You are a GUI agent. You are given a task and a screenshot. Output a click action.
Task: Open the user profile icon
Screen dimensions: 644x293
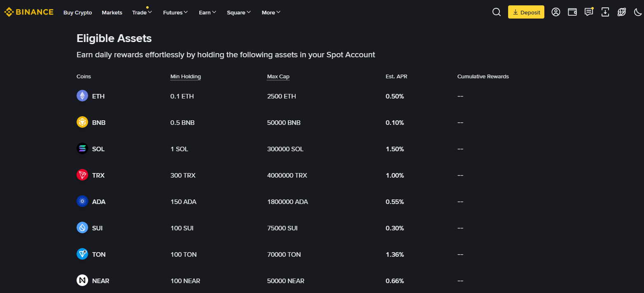point(556,12)
